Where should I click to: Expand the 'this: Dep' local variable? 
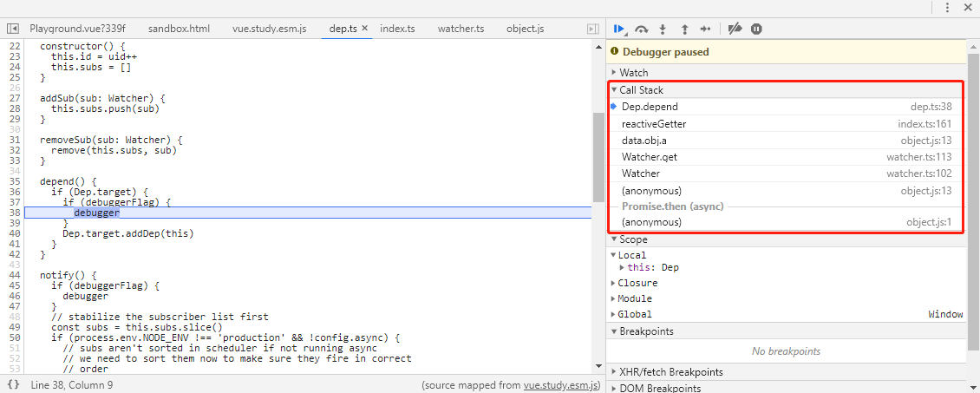coord(622,267)
